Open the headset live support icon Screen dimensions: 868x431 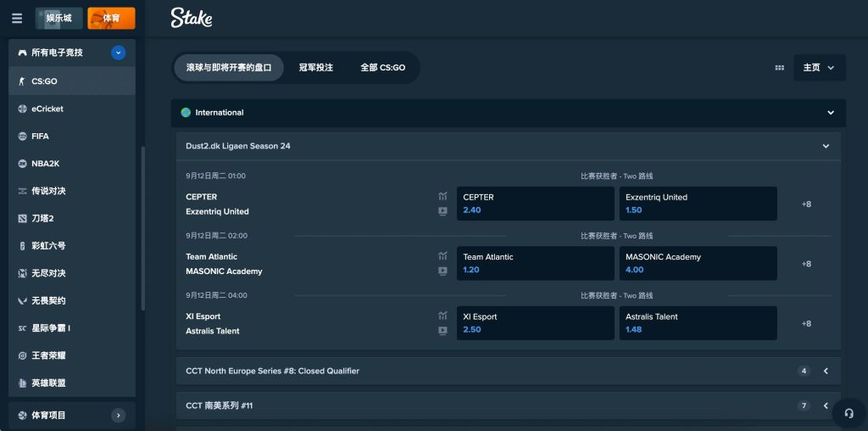(x=849, y=413)
